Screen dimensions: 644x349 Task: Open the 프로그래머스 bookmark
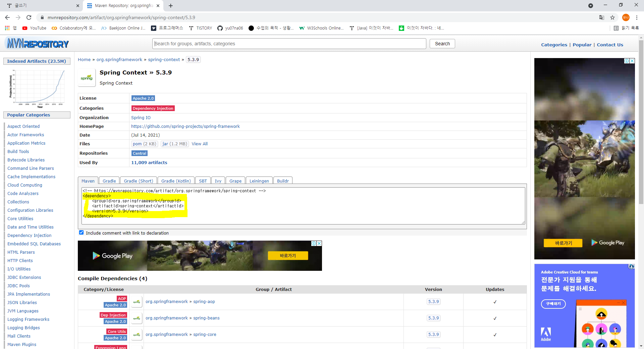[167, 28]
